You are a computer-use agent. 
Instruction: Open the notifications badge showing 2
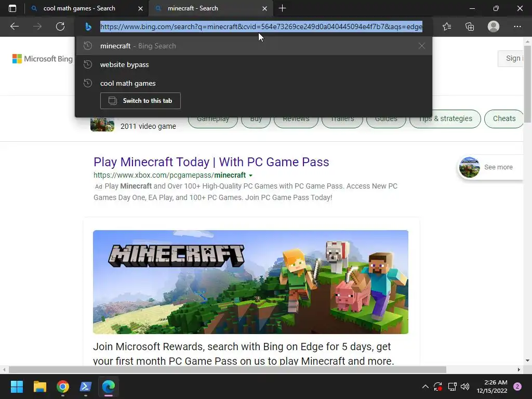(517, 387)
